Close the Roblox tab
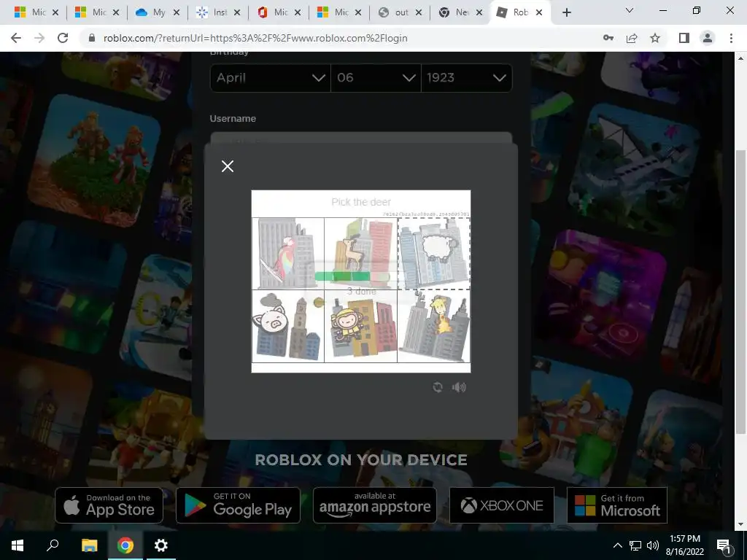The width and height of the screenshot is (747, 560). (x=539, y=12)
